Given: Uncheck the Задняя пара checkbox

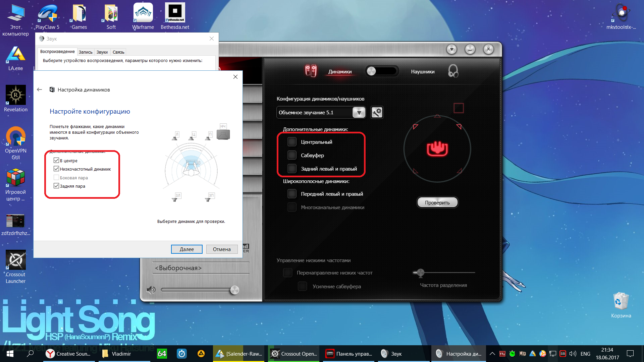Looking at the screenshot, I should coord(56,186).
